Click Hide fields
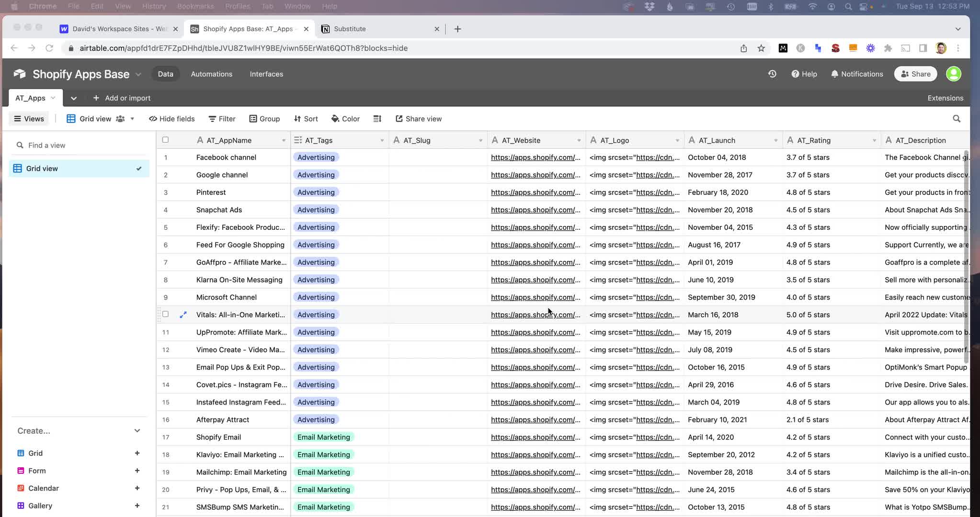 pyautogui.click(x=171, y=119)
